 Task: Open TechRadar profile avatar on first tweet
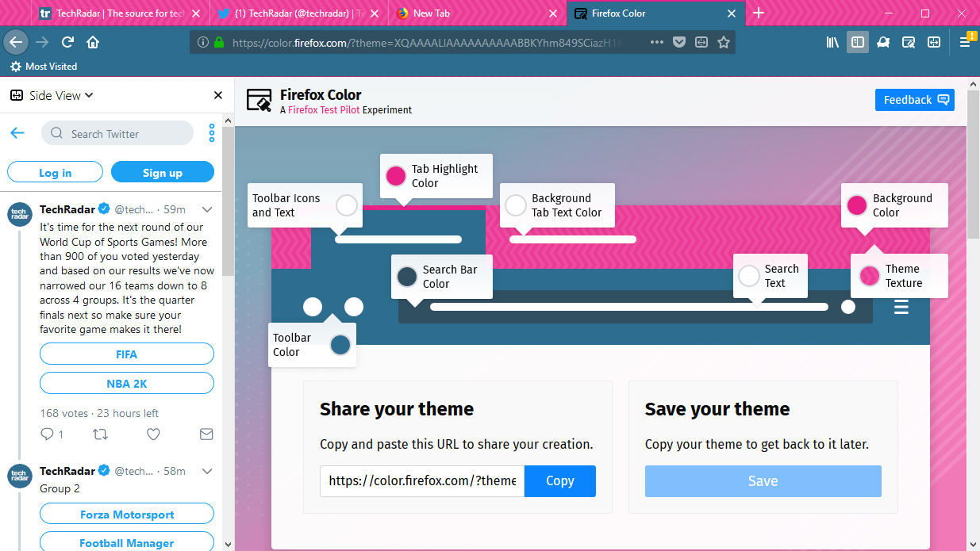20,214
